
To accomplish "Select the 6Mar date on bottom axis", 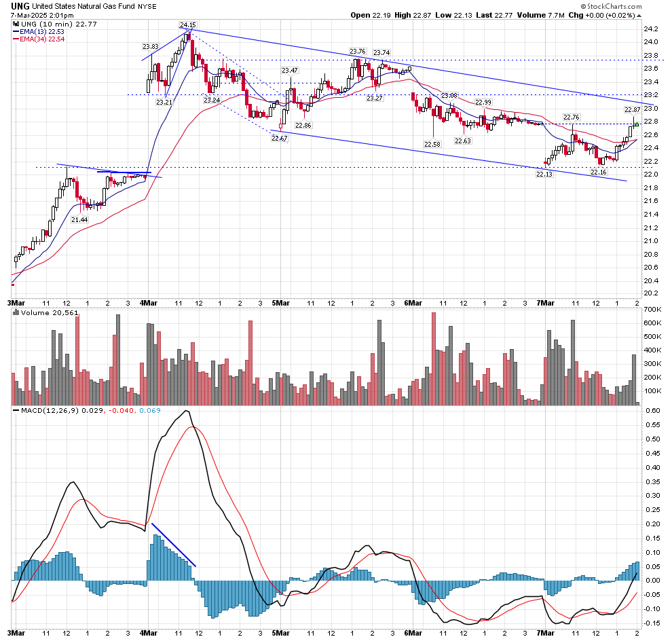I will [x=413, y=632].
